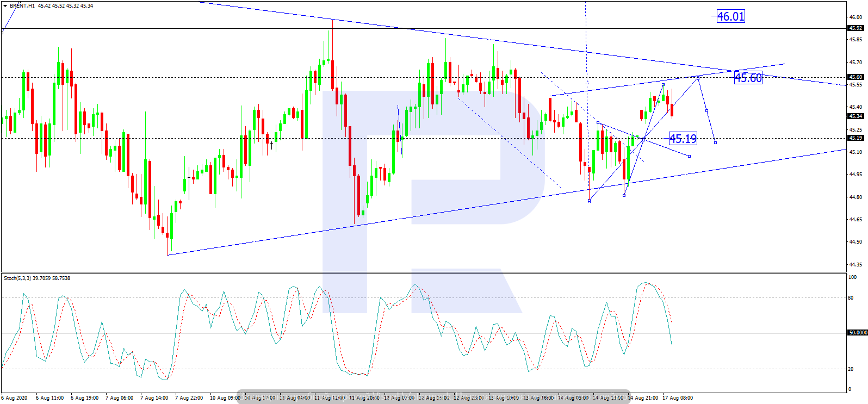Viewport: 868px width, 404px height.
Task: Select the 45.19 blue annotation label
Action: (683, 139)
